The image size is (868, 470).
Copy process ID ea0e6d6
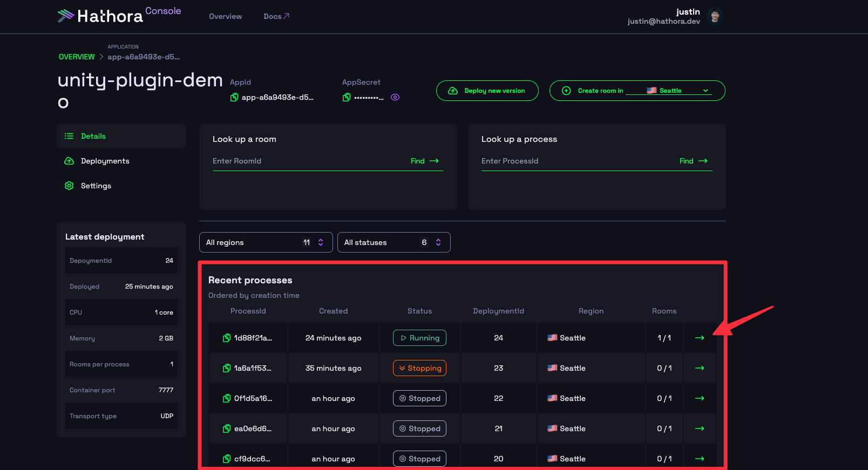[x=227, y=428]
